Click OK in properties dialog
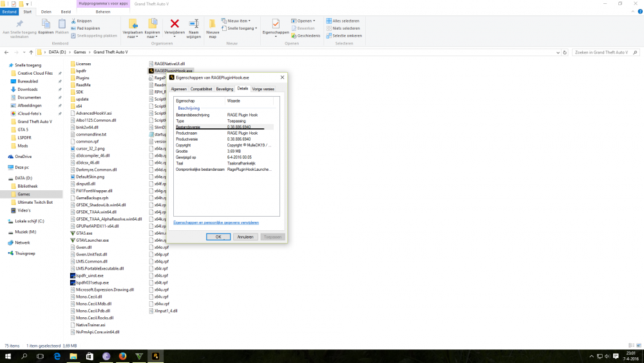This screenshot has width=644, height=363. point(218,237)
